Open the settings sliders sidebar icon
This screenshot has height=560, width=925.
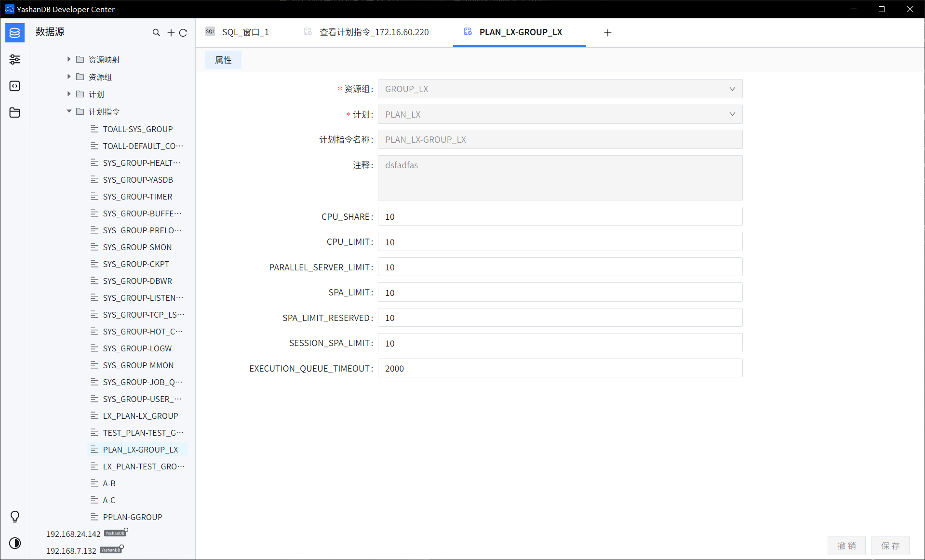(15, 59)
